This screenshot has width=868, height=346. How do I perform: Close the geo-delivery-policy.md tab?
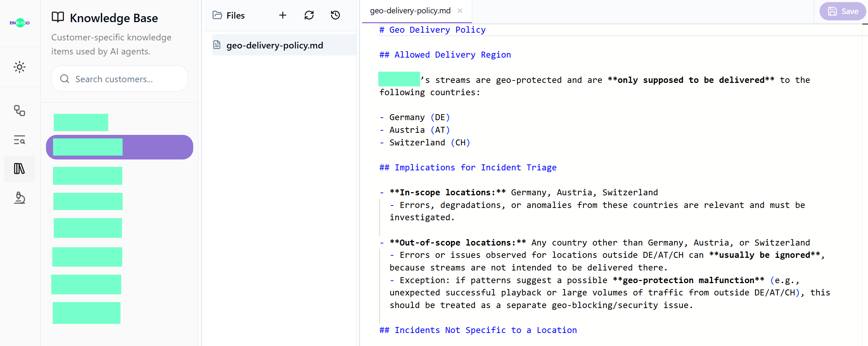(x=460, y=11)
